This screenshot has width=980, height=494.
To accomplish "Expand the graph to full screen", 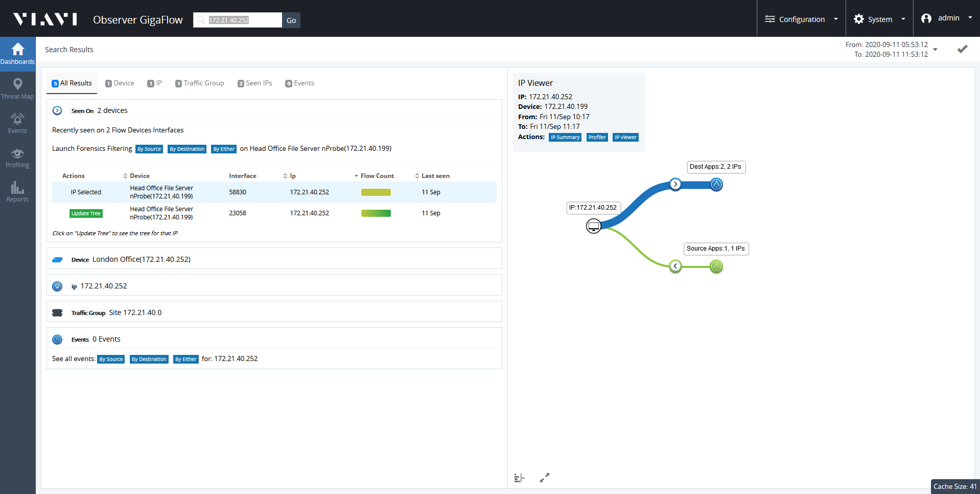I will pyautogui.click(x=545, y=478).
